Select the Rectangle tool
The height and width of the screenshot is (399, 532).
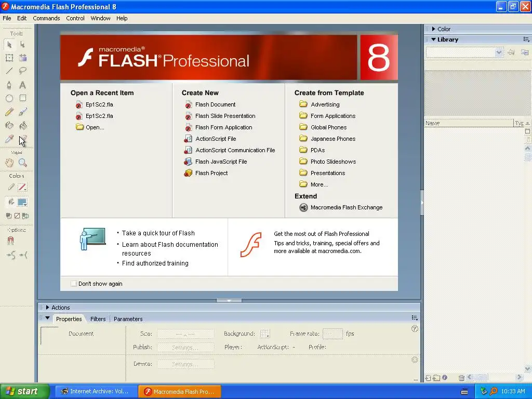coord(23,98)
